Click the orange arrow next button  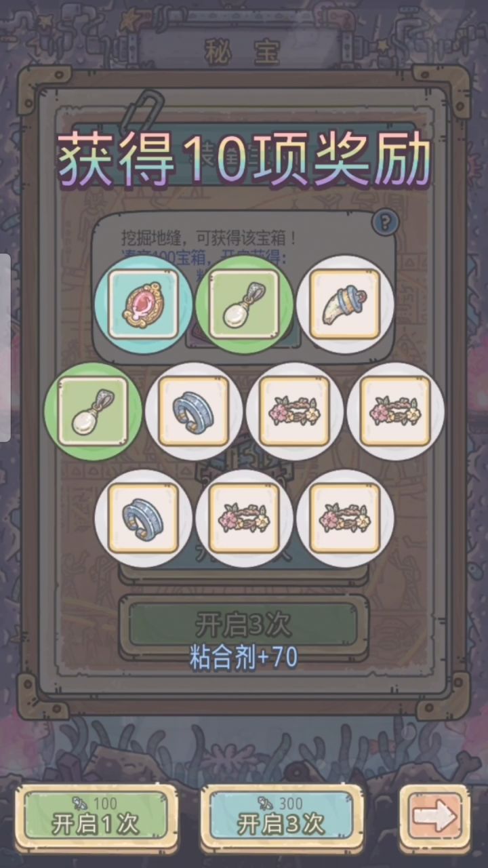pos(434,818)
